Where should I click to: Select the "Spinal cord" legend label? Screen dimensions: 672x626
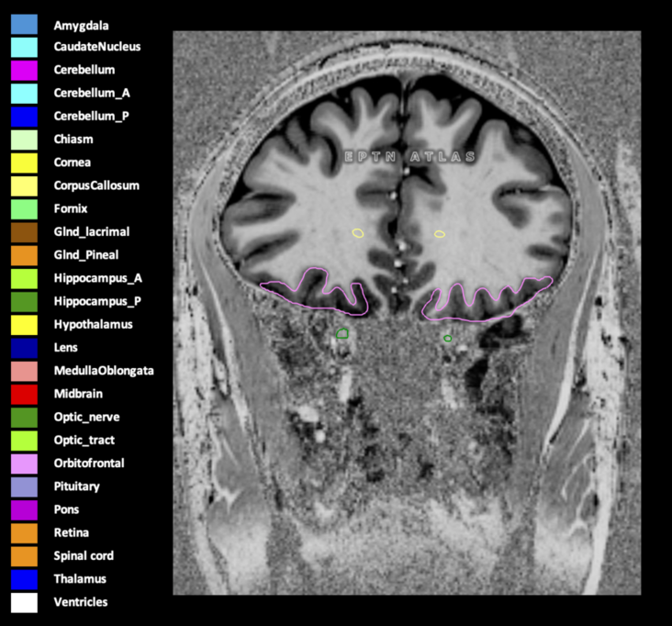coord(84,555)
